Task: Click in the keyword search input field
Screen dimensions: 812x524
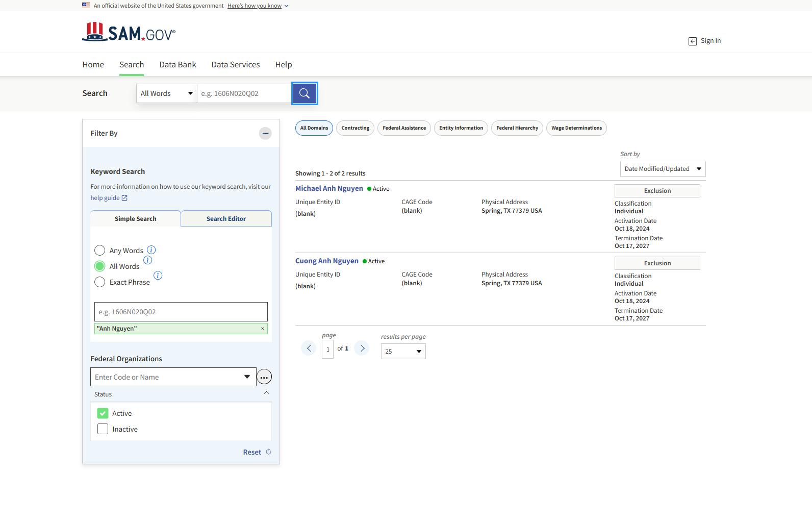Action: [x=181, y=312]
